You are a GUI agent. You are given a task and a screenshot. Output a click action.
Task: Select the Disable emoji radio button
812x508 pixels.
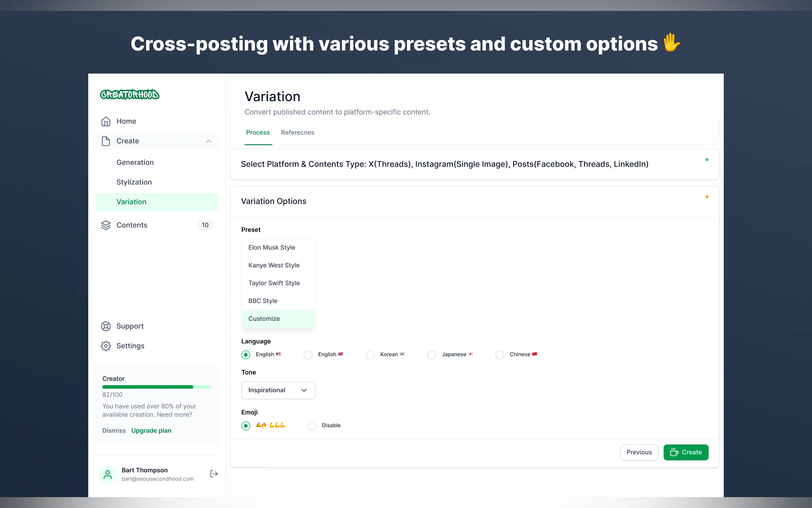point(312,426)
